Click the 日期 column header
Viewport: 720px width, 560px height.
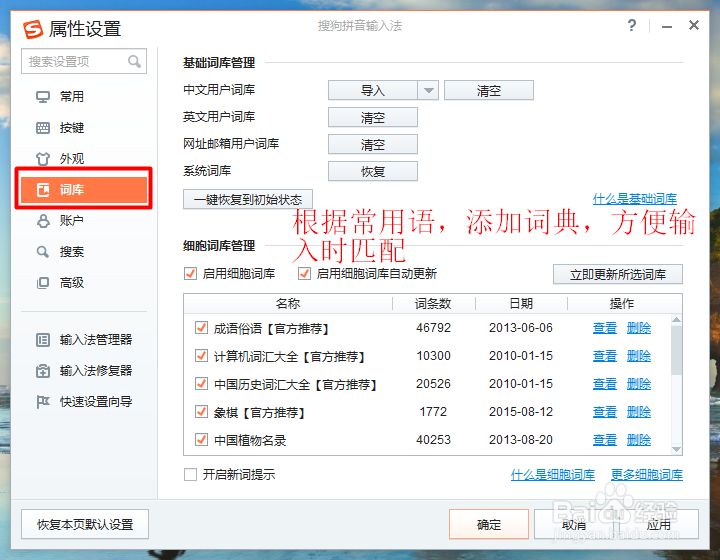521,303
